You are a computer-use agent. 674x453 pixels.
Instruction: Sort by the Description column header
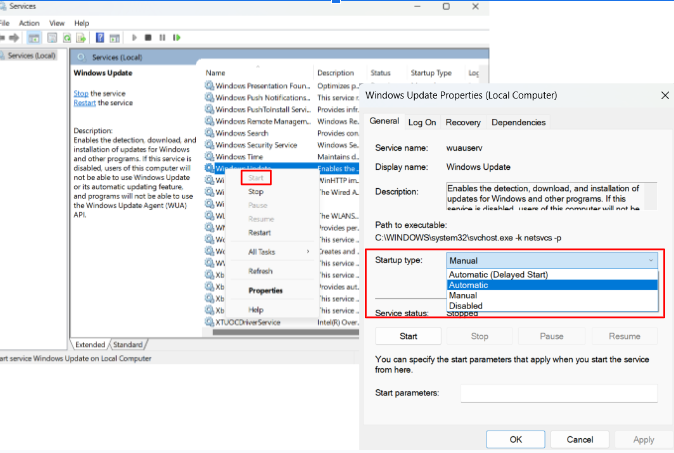[336, 73]
